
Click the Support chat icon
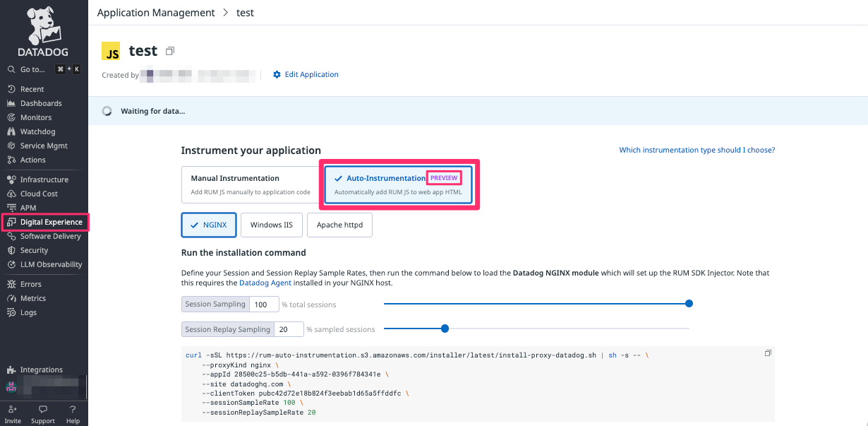[43, 409]
